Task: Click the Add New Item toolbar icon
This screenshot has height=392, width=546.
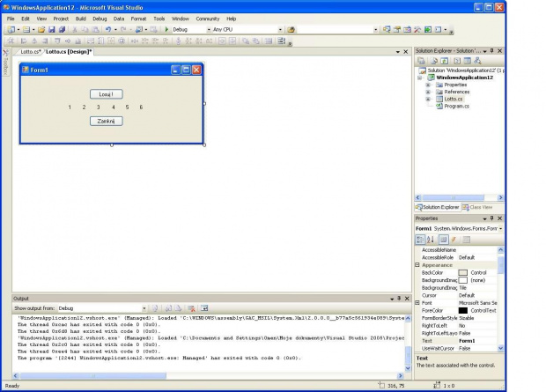Action: click(x=26, y=30)
